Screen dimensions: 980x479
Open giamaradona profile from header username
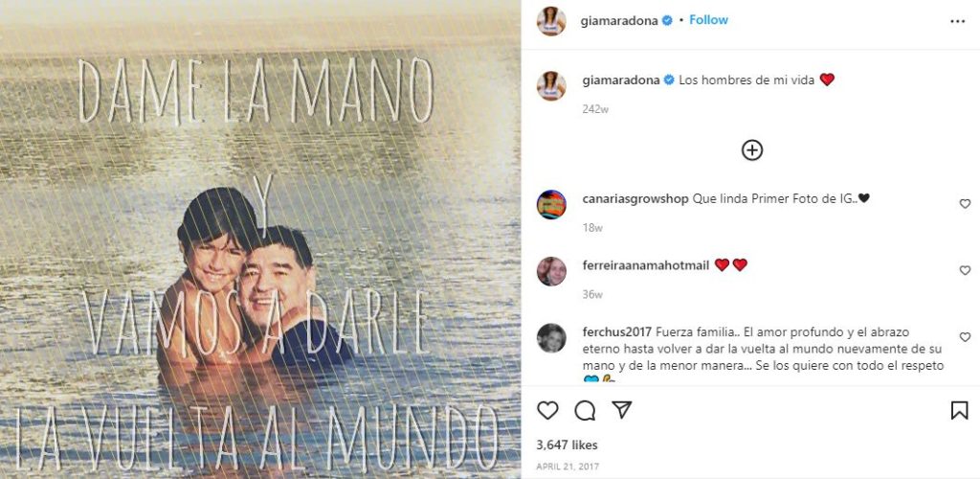click(x=619, y=21)
